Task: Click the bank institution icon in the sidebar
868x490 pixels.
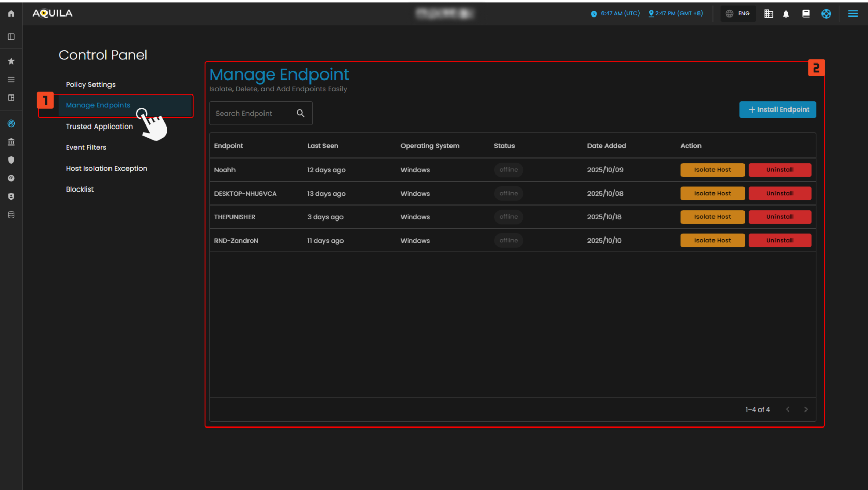Action: click(x=11, y=142)
